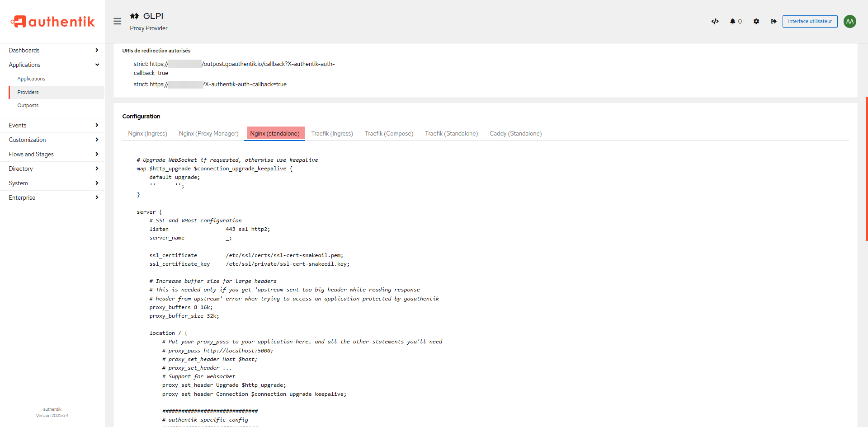
Task: Open Caddy (Standalone) tab
Action: click(x=515, y=133)
